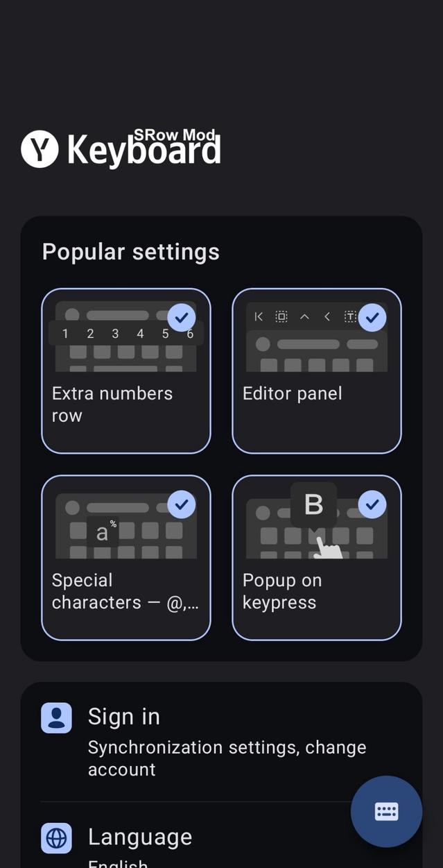Open the Popular settings section
The image size is (443, 868).
(131, 251)
